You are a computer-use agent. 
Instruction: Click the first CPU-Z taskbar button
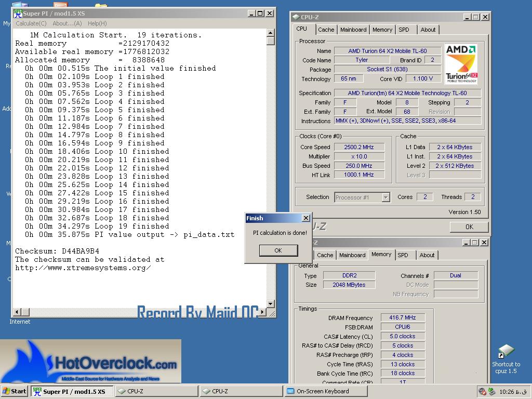click(x=156, y=391)
